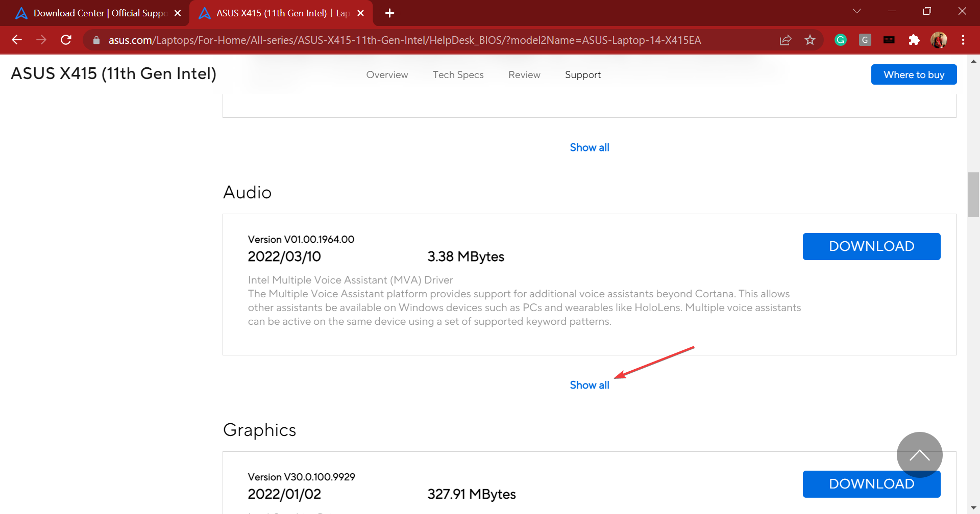Click the 327.91 MBytes size text
980x514 pixels.
[x=472, y=494]
